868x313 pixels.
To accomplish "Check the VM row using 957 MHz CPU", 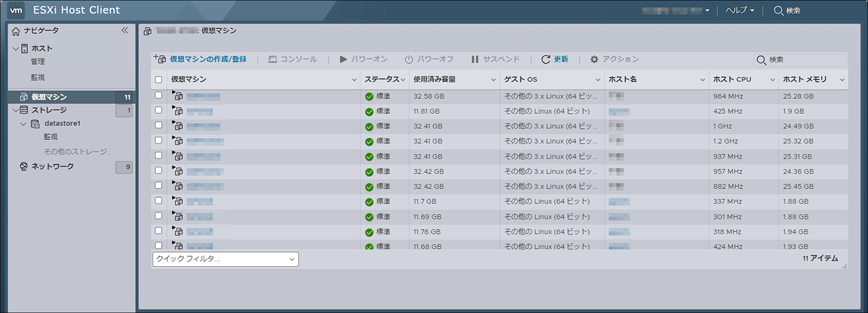I will [159, 170].
